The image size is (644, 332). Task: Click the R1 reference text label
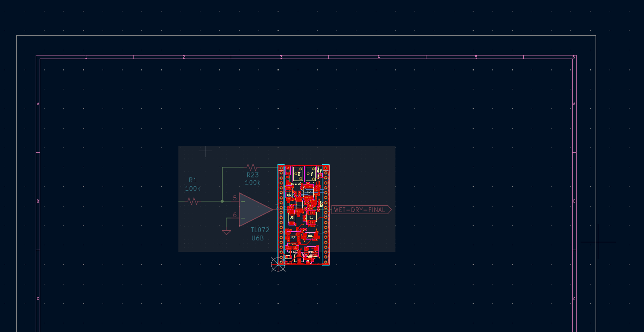click(192, 180)
